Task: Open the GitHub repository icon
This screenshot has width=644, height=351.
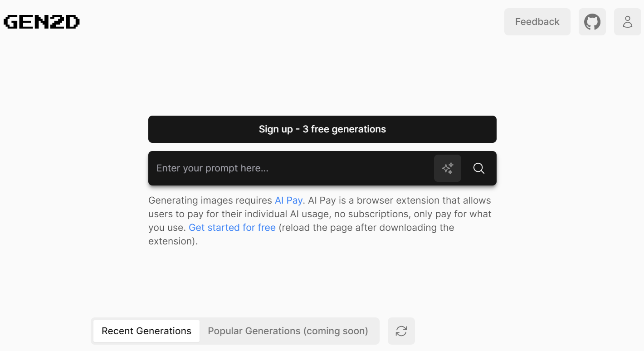Action: pos(592,22)
